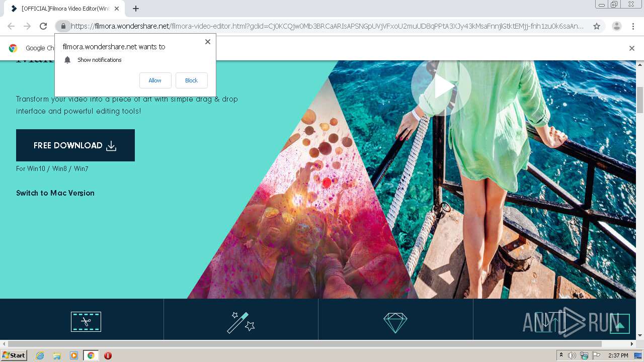Screen dimensions: 644x362
Task: Go forward to next page
Action: pyautogui.click(x=27, y=26)
